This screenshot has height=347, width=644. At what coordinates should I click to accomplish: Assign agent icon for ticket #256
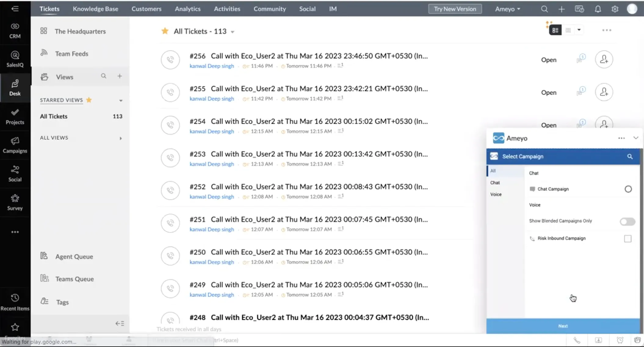coord(604,59)
